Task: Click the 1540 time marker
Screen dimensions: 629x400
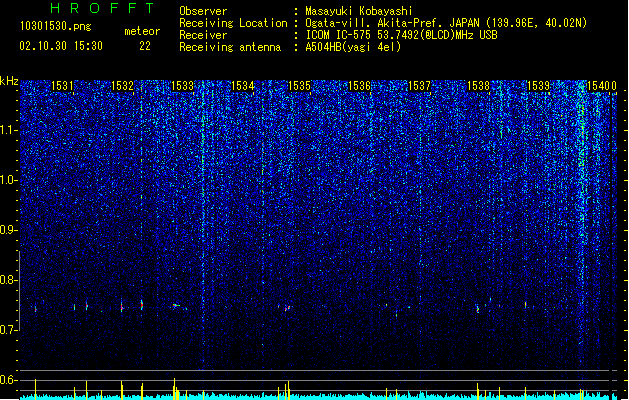Action: [598, 86]
